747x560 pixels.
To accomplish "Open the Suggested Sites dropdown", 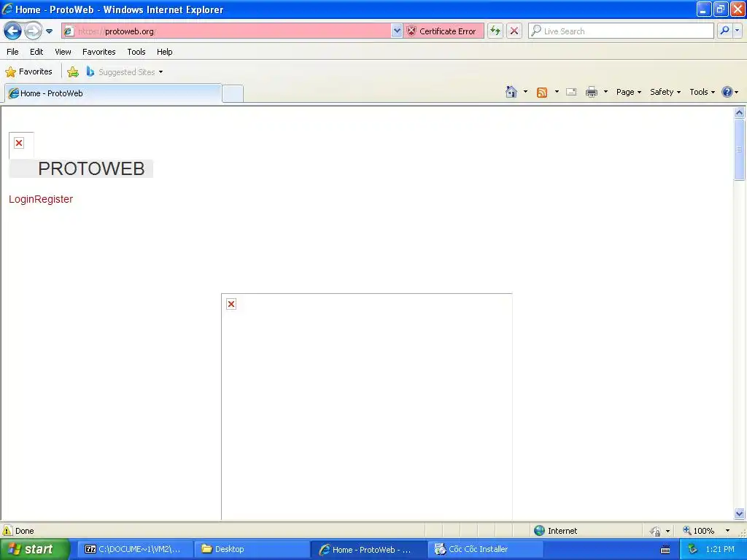I will (125, 72).
